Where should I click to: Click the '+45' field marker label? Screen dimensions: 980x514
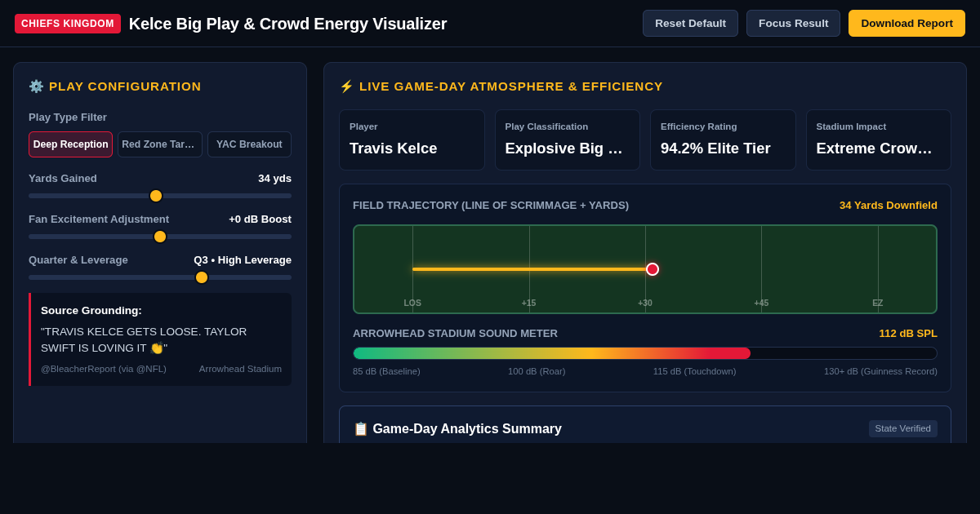[x=761, y=303]
